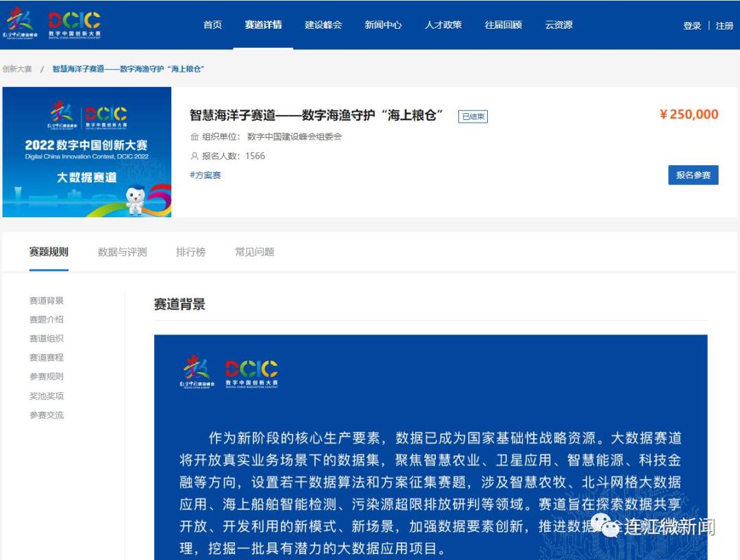Click the #方案赛 tag
Screen dimensions: 740x560
tap(206, 175)
